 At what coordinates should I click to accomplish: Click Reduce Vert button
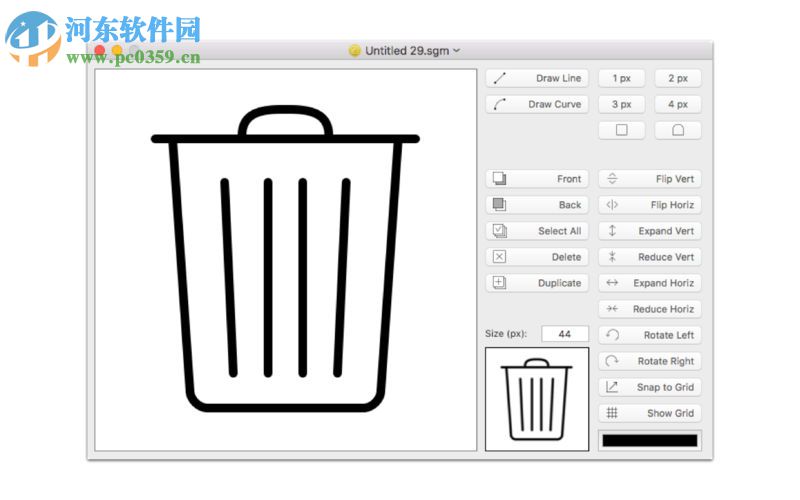pos(649,257)
